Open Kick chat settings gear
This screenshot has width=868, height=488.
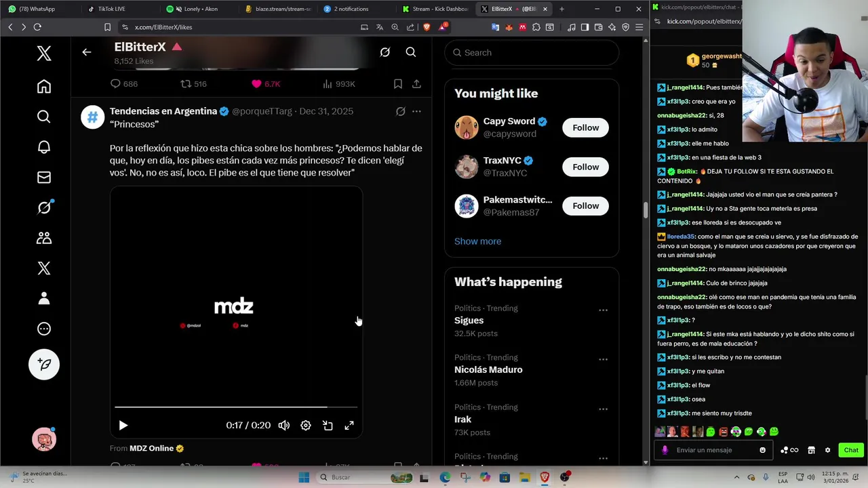[827, 450]
